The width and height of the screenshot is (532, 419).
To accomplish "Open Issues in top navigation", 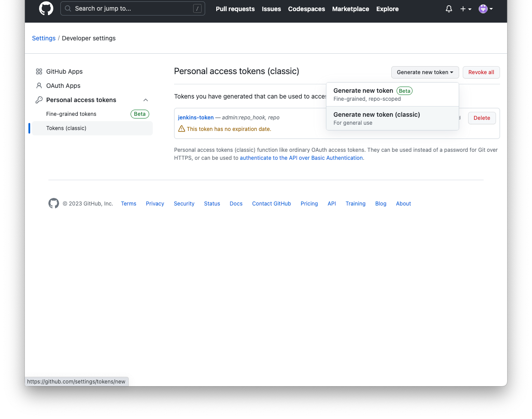I will click(x=271, y=9).
